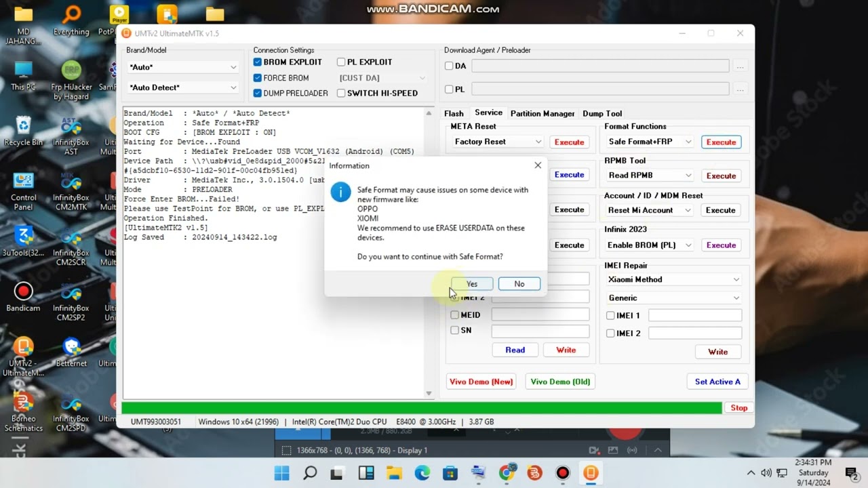Open the Brand *Auto* dropdown
This screenshot has width=868, height=488.
point(183,67)
